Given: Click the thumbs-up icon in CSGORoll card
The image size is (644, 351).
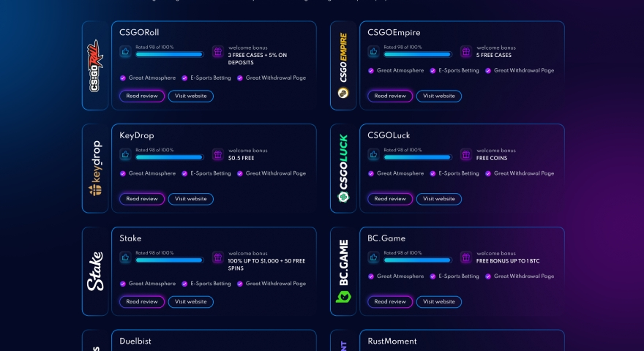Looking at the screenshot, I should (x=125, y=52).
